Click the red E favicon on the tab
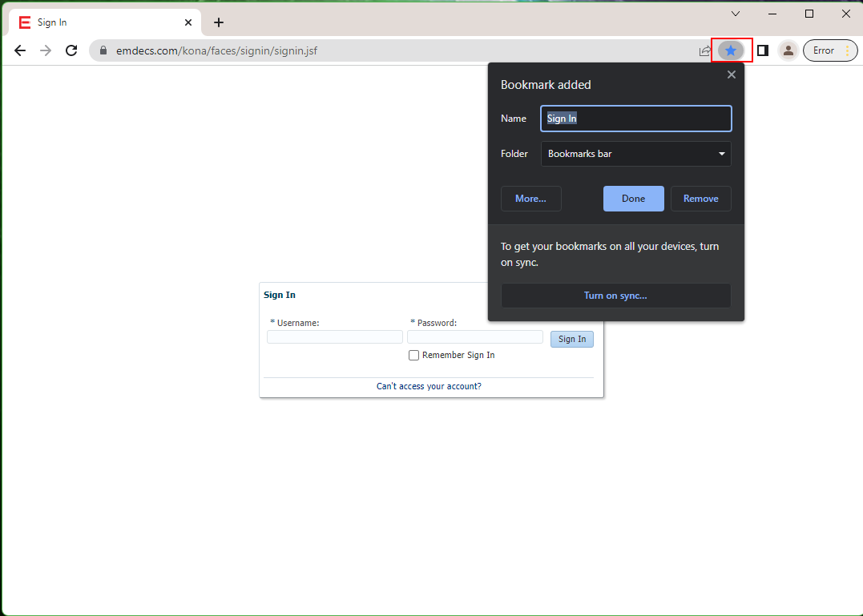863x616 pixels. coord(24,22)
